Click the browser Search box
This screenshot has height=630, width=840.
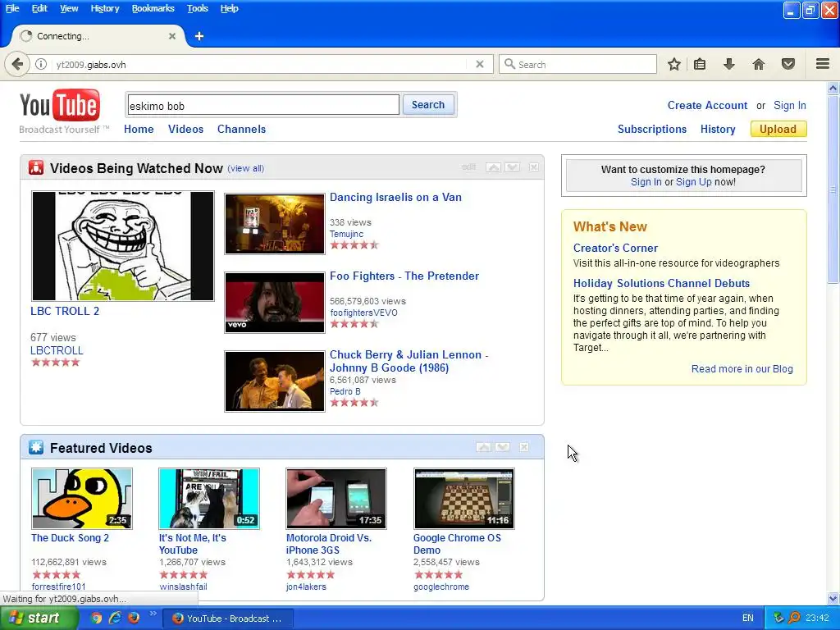(577, 64)
